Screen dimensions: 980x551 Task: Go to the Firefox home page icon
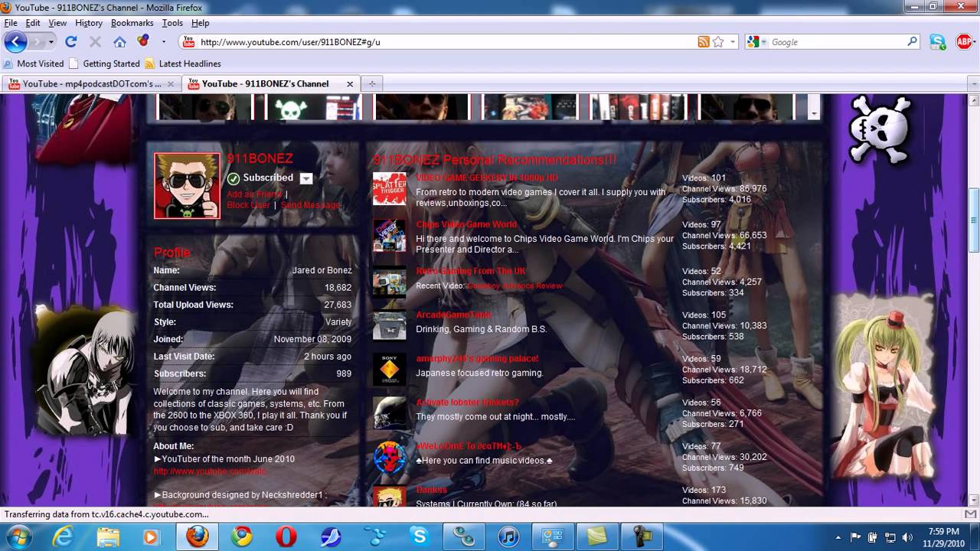(119, 42)
